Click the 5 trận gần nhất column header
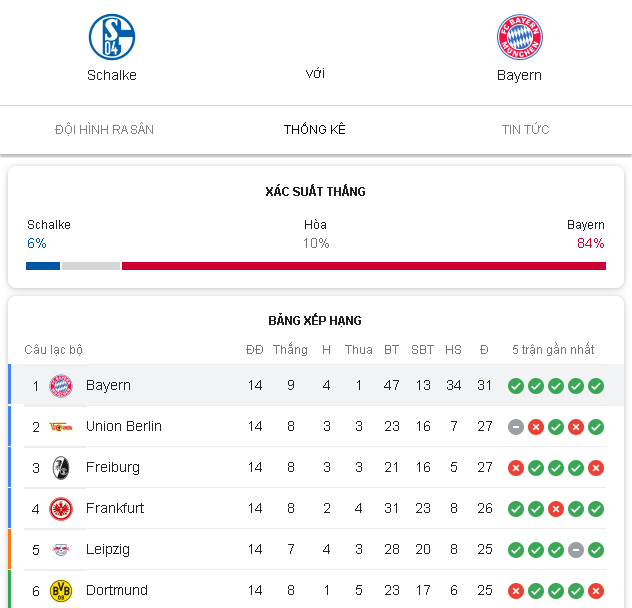The width and height of the screenshot is (632, 608). click(x=553, y=350)
